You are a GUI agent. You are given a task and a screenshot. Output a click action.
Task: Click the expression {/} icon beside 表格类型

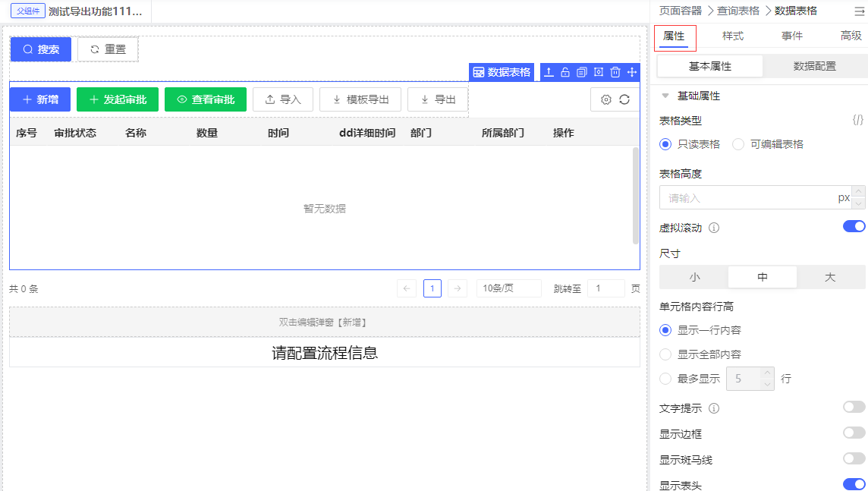(x=857, y=120)
